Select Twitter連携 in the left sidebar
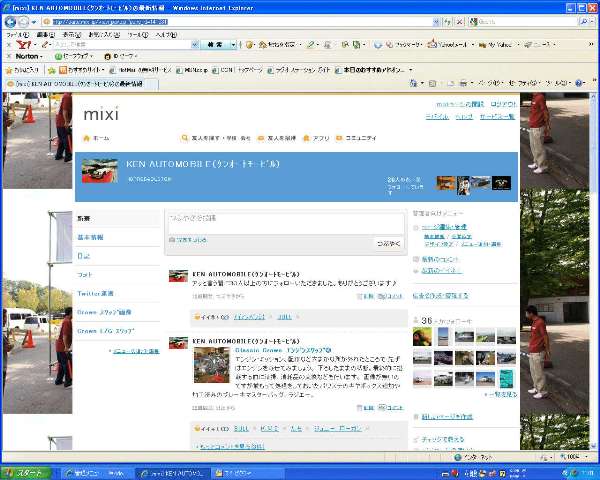Image resolution: width=600 pixels, height=480 pixels. (x=95, y=294)
